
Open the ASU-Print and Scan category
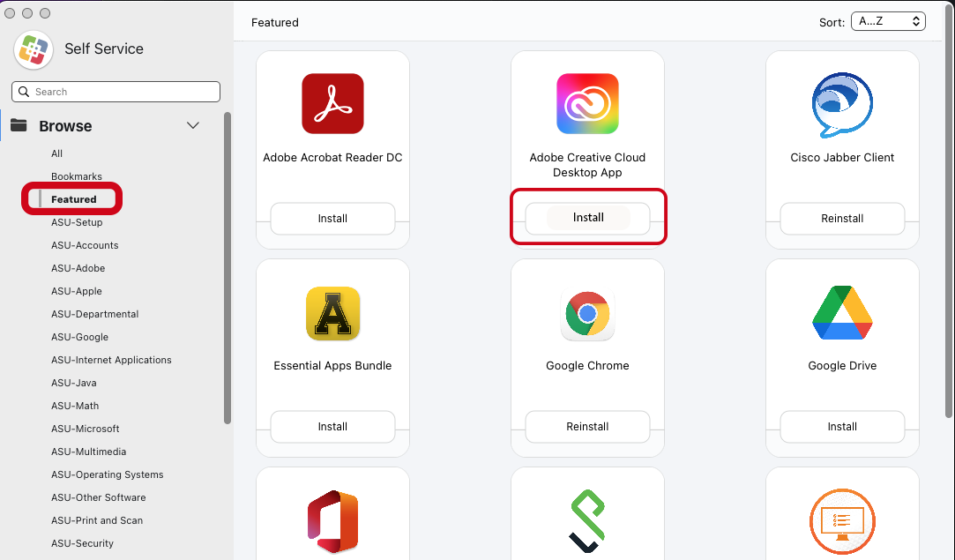[97, 520]
